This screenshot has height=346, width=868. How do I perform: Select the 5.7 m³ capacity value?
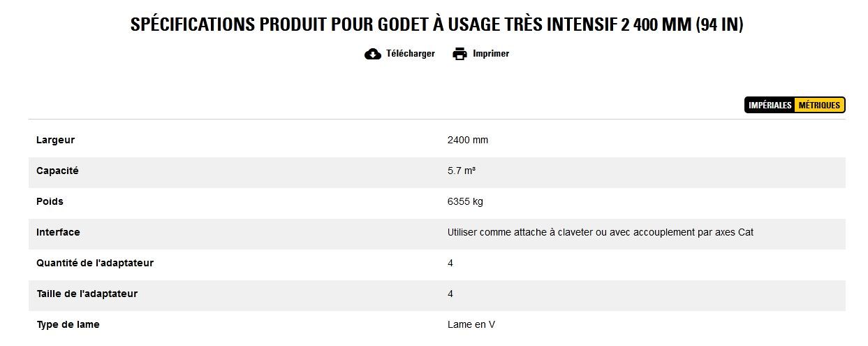462,171
